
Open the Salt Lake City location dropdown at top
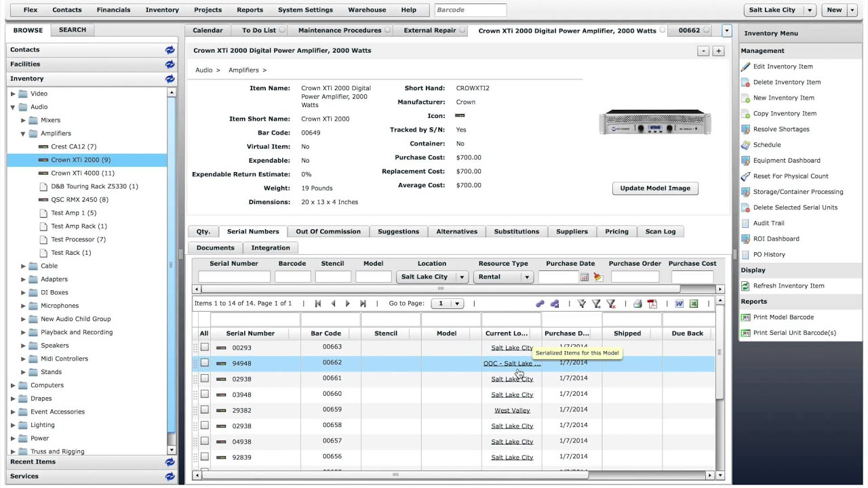pyautogui.click(x=809, y=10)
